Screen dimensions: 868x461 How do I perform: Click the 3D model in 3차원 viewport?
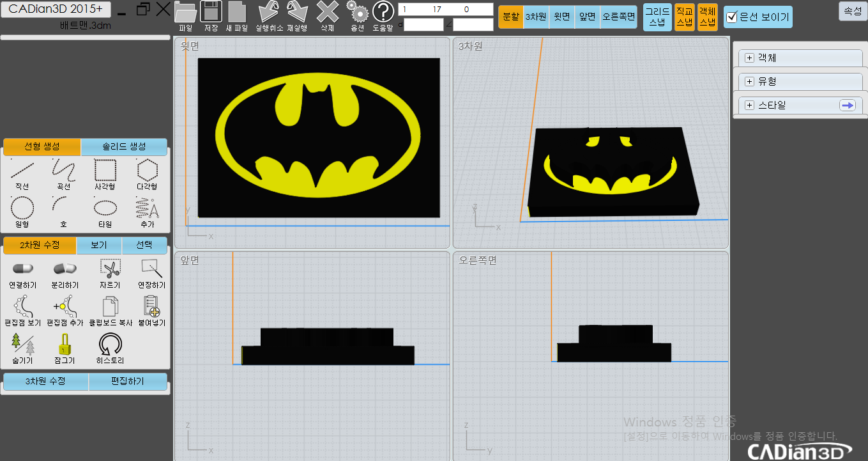(613, 171)
